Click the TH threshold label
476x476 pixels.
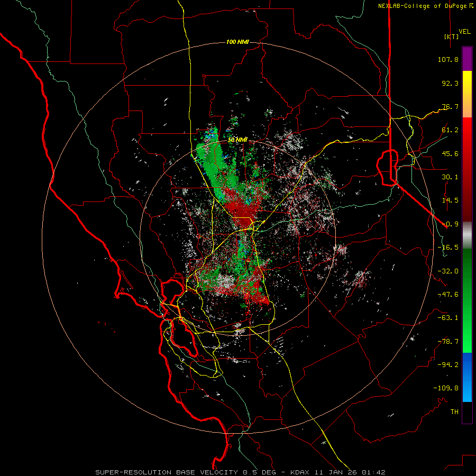pos(454,411)
